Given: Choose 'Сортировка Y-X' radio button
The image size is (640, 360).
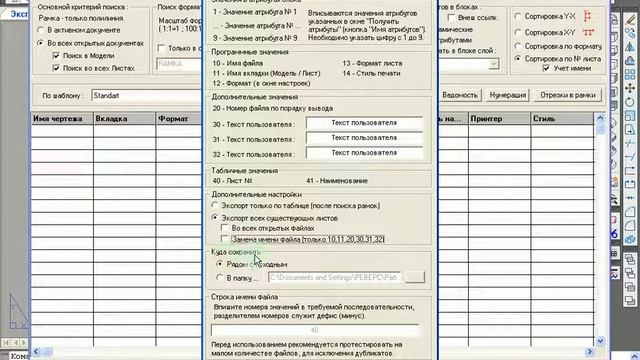Looking at the screenshot, I should tap(518, 16).
